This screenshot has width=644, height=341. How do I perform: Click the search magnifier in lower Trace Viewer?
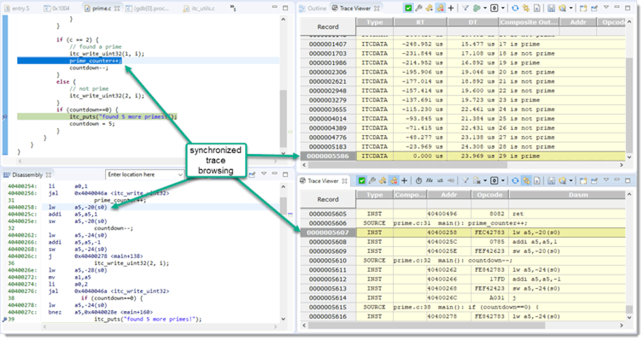(x=562, y=181)
